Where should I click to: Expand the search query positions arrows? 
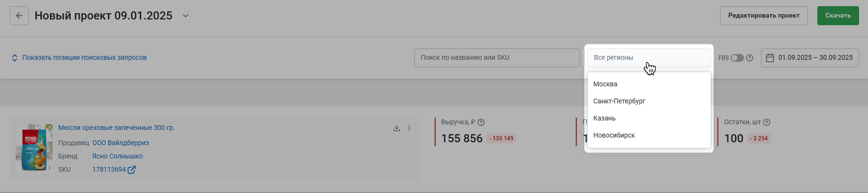tap(14, 58)
